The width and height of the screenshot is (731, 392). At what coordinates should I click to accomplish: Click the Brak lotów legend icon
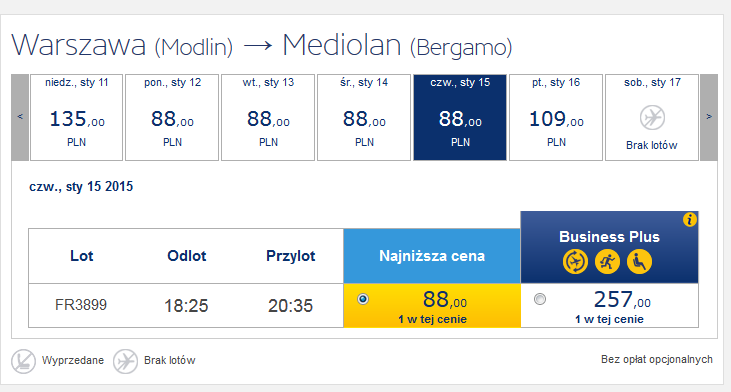click(x=125, y=361)
